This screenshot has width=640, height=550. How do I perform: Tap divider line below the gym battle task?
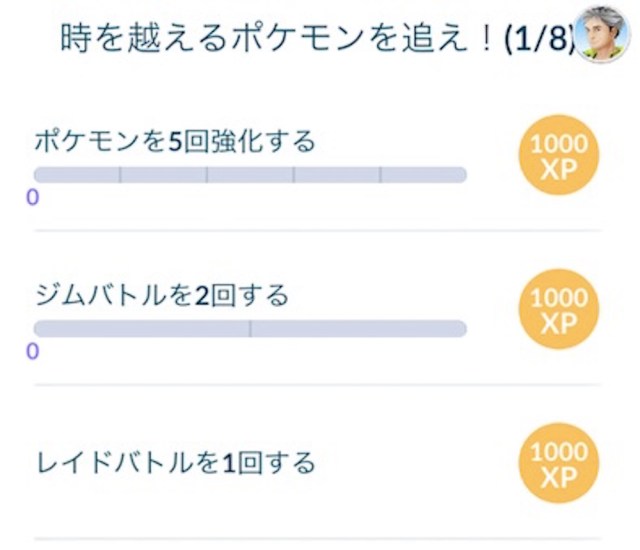coord(320,385)
